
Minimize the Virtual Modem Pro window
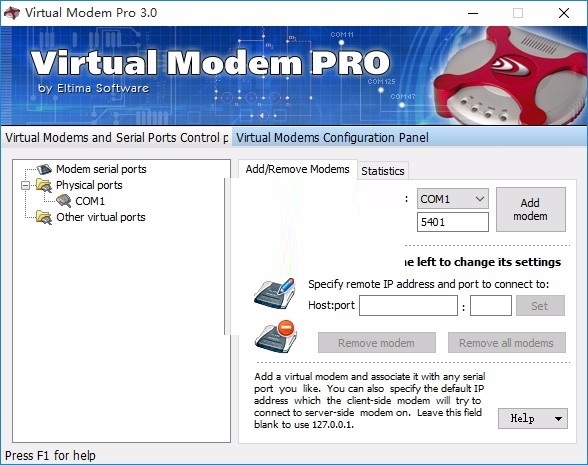point(473,13)
